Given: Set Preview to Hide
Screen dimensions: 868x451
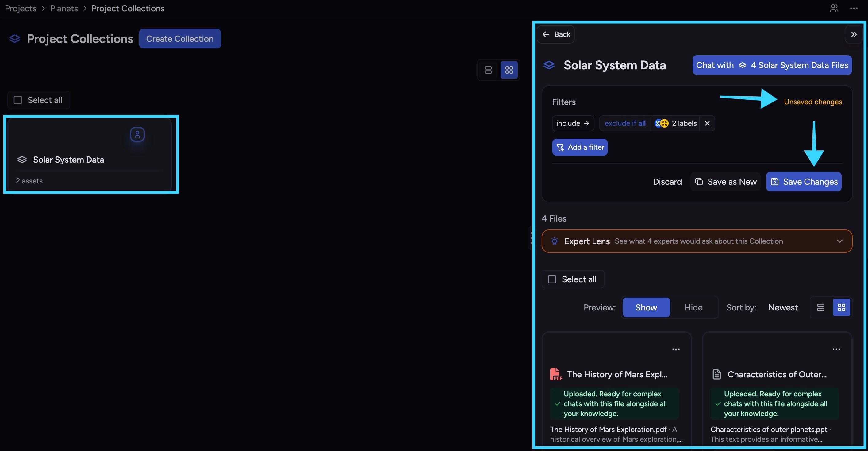Looking at the screenshot, I should (x=693, y=307).
